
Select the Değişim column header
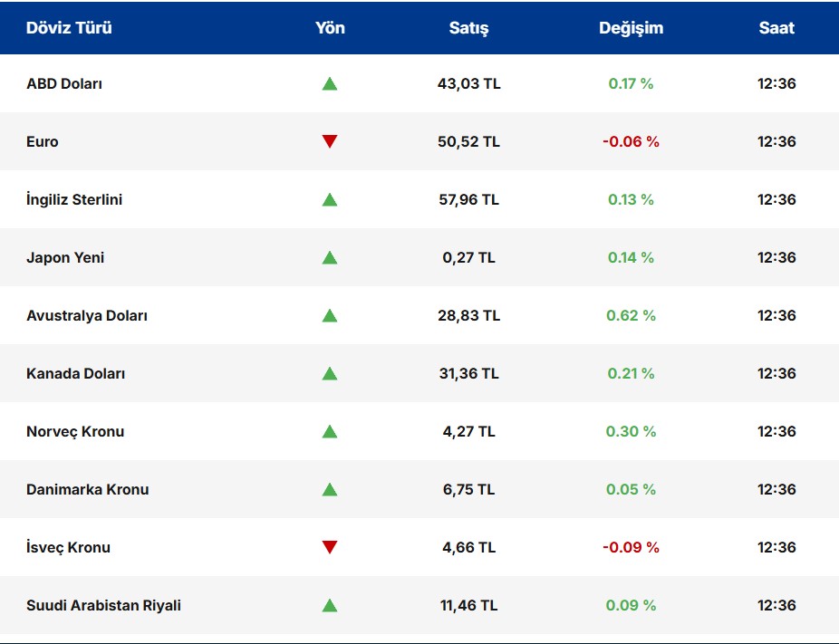point(631,28)
